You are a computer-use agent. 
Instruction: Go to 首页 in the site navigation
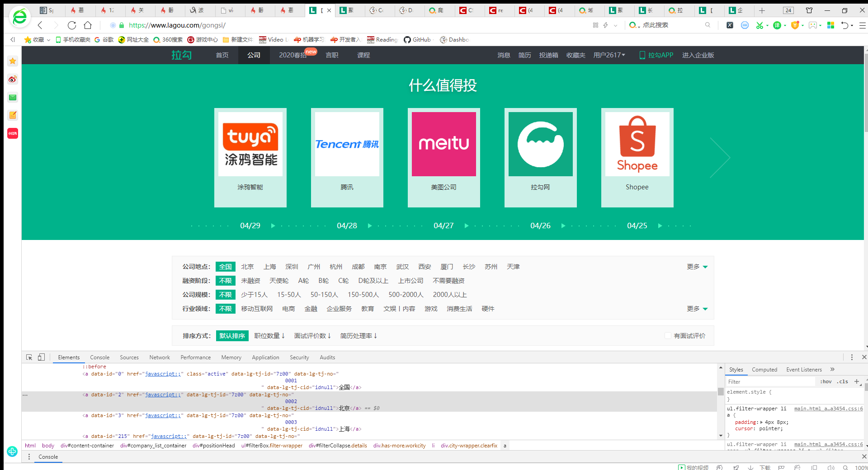click(222, 55)
